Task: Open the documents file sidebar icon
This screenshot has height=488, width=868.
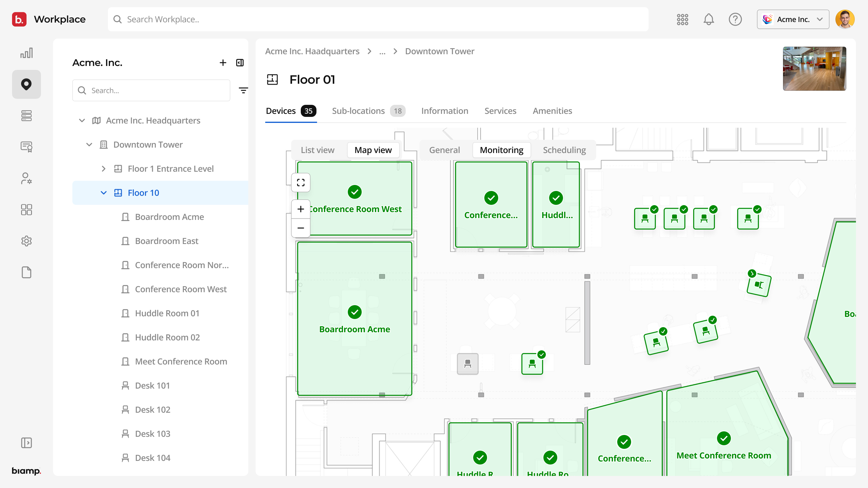Action: point(26,272)
